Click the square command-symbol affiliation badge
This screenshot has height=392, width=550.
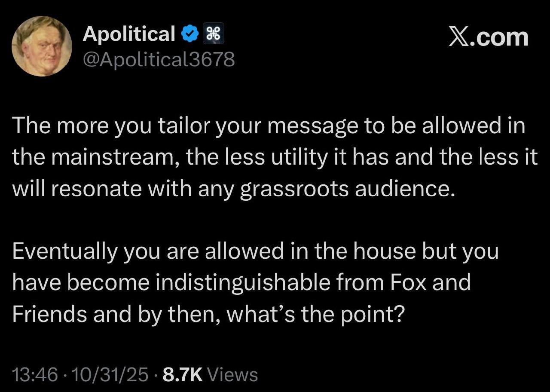point(213,34)
